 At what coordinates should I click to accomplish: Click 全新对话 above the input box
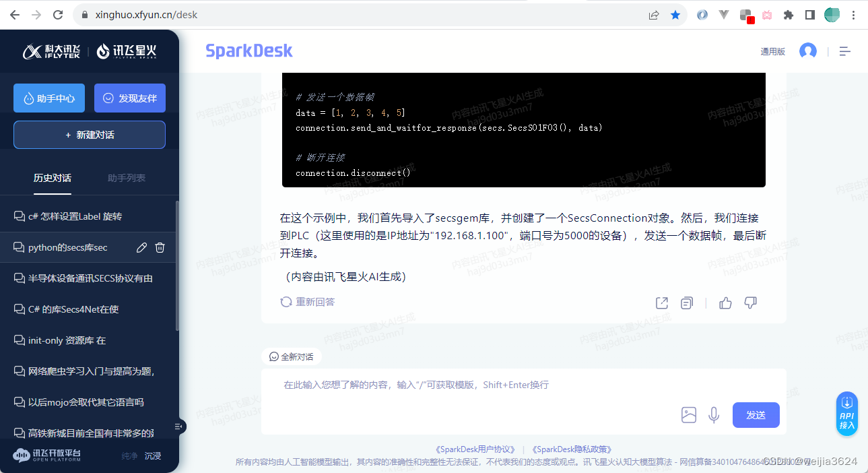pyautogui.click(x=292, y=356)
